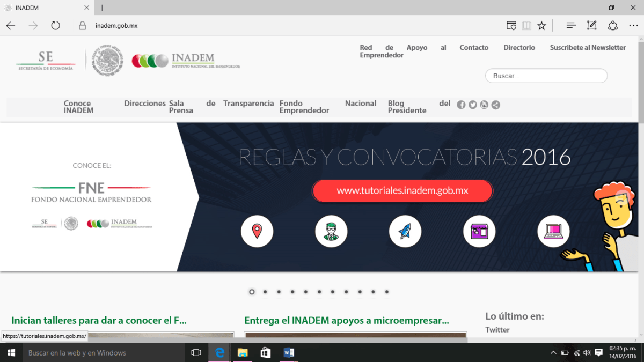The height and width of the screenshot is (362, 644).
Task: Open the Contacto link
Action: point(474,48)
